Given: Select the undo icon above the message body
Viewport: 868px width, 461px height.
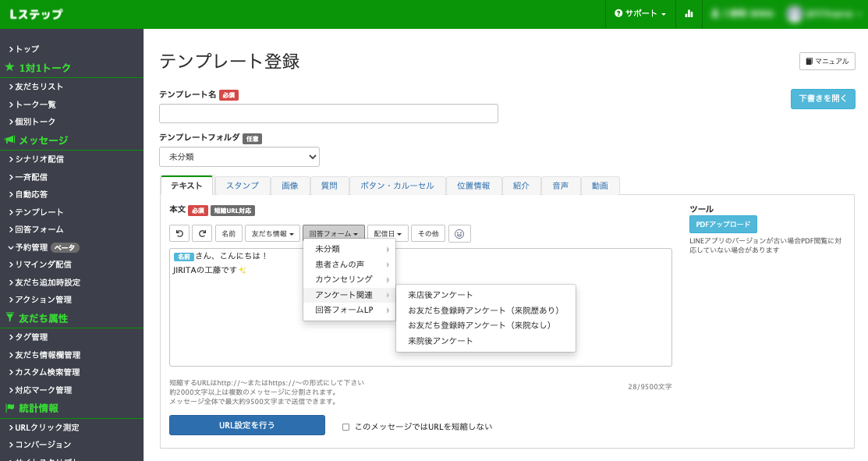Looking at the screenshot, I should point(178,232).
